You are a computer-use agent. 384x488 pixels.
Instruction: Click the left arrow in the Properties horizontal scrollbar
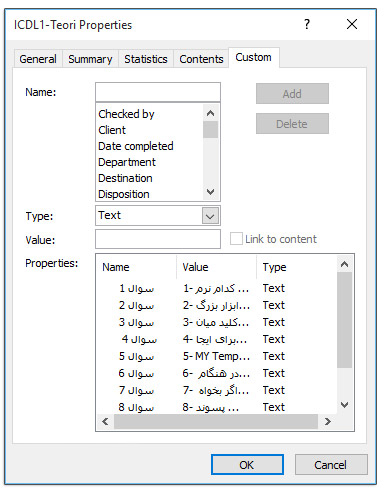click(x=105, y=422)
